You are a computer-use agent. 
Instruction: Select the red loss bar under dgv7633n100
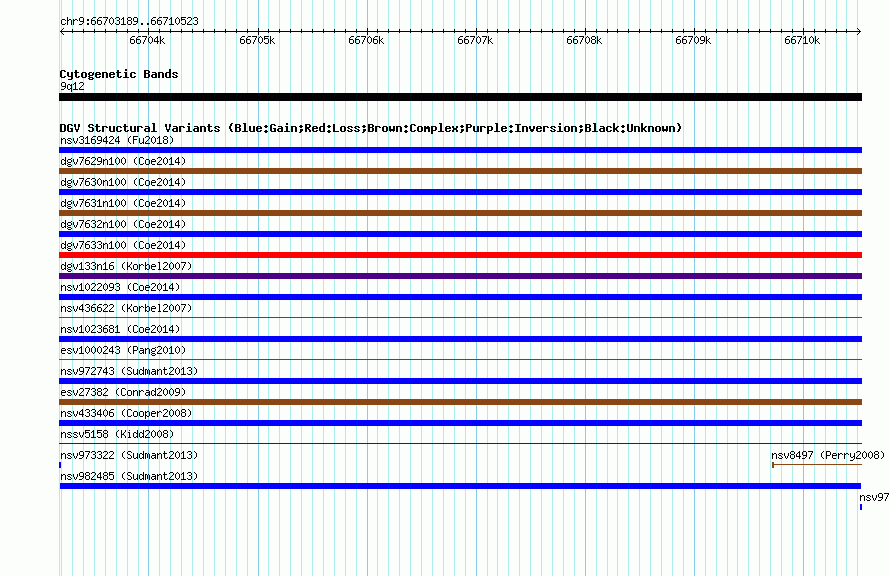(460, 255)
